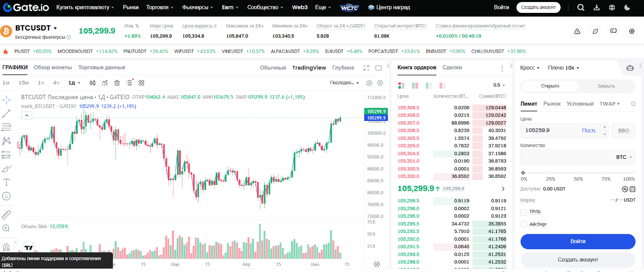Set quantity slider to 50%

(x=578, y=173)
